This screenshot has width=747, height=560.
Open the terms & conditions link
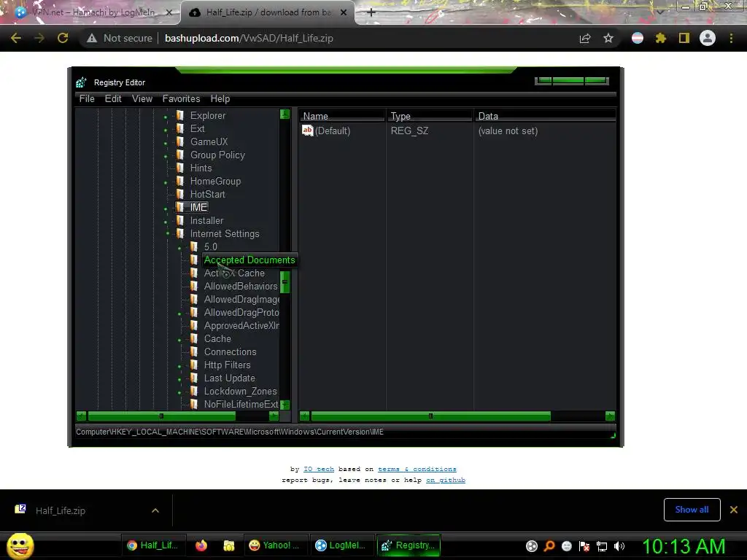coord(417,469)
